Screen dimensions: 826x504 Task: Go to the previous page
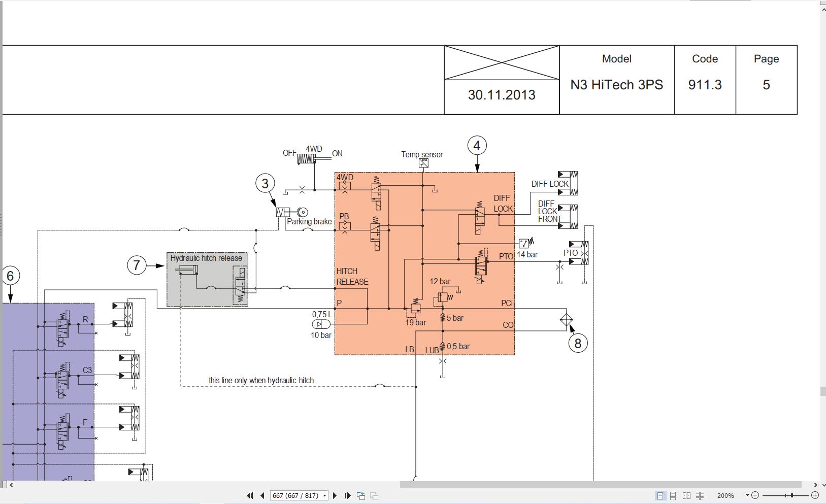coord(262,496)
